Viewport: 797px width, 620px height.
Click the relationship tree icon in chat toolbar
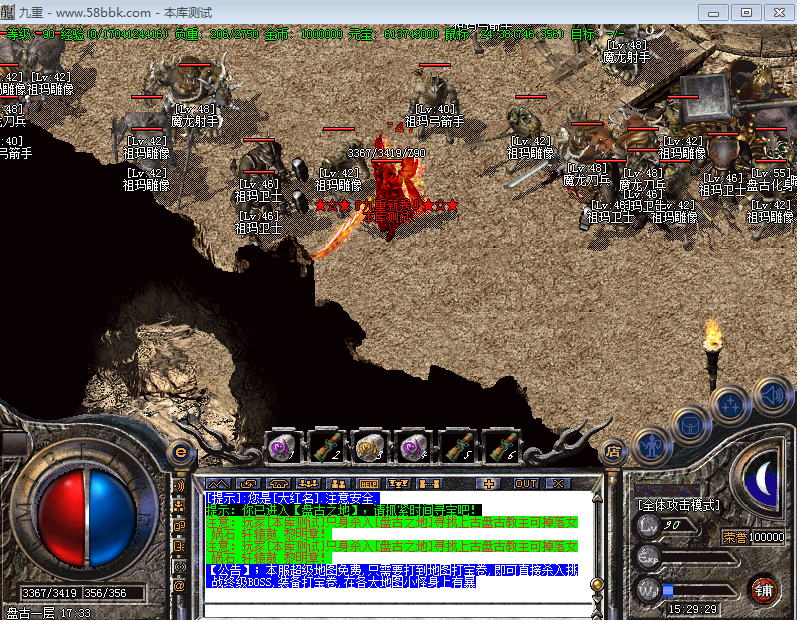398,483
